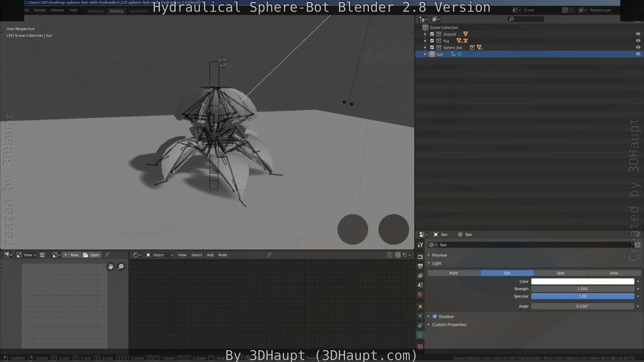Image resolution: width=644 pixels, height=362 pixels.
Task: Open the View Layer properties tab icon
Action: pos(420,276)
